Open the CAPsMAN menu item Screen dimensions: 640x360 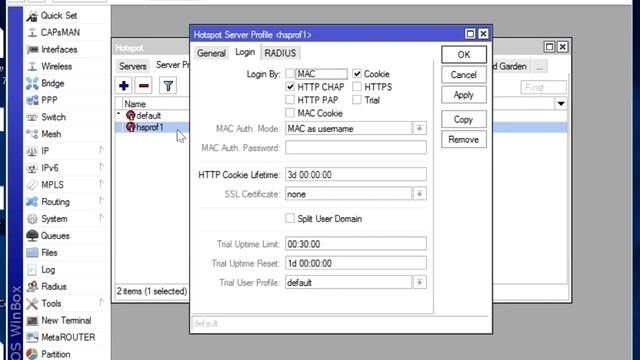click(x=60, y=32)
